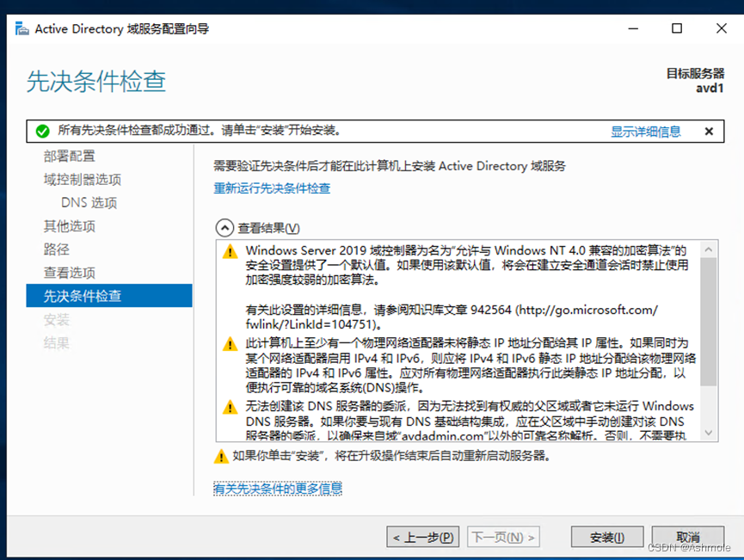
Task: Click scroll up arrow of results list
Action: tap(709, 249)
